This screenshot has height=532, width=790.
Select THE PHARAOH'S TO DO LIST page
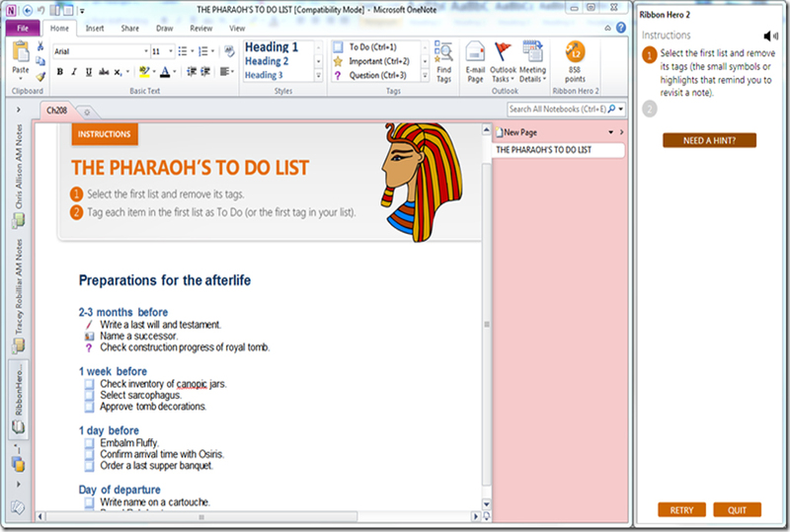click(558, 150)
